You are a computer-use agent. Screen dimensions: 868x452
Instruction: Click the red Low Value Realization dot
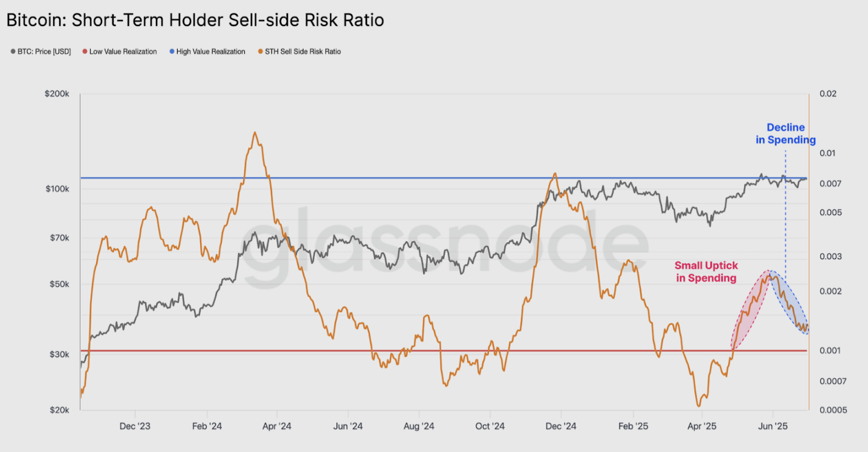85,52
